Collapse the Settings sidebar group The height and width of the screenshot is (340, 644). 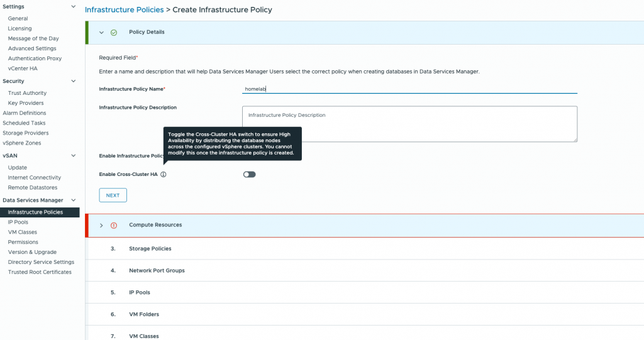click(x=74, y=6)
